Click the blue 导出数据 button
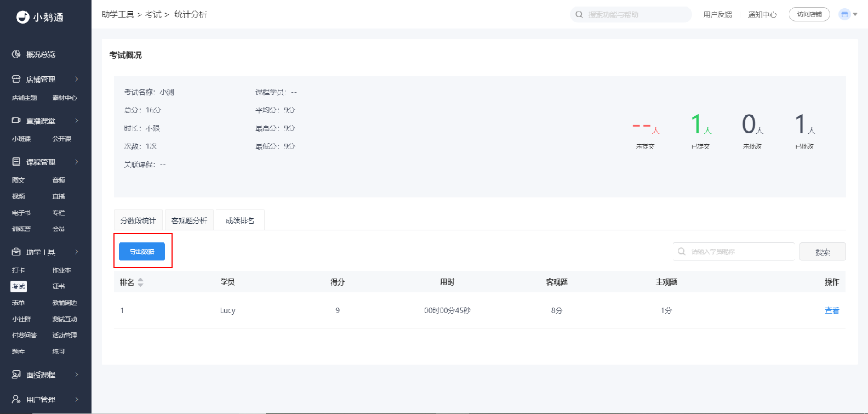This screenshot has width=868, height=414. [x=142, y=251]
